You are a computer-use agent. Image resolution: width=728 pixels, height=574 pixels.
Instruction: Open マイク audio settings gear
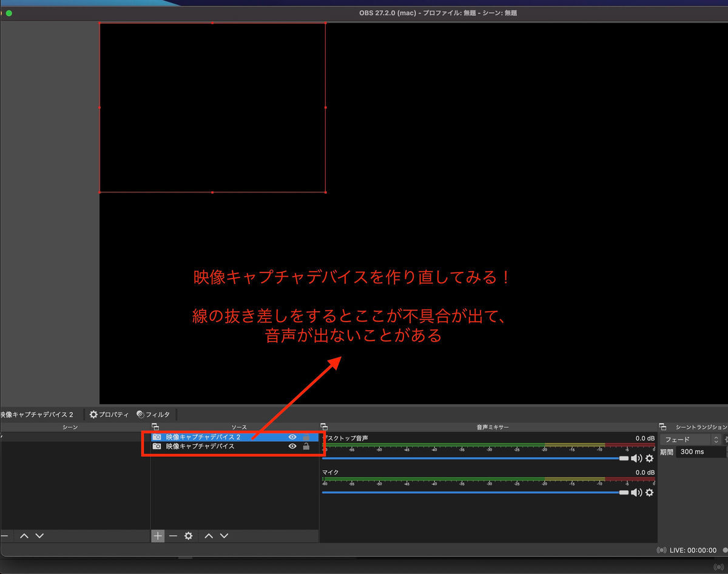(x=649, y=492)
